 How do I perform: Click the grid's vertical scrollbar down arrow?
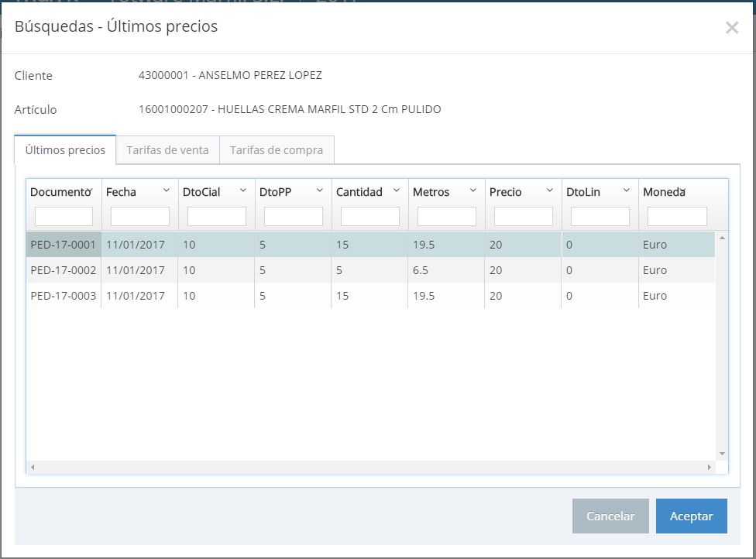tap(722, 454)
